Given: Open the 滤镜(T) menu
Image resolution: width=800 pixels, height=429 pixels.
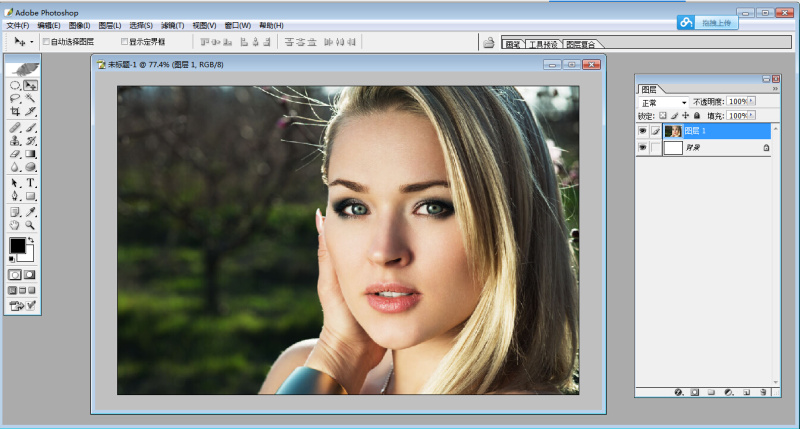Looking at the screenshot, I should pos(172,25).
